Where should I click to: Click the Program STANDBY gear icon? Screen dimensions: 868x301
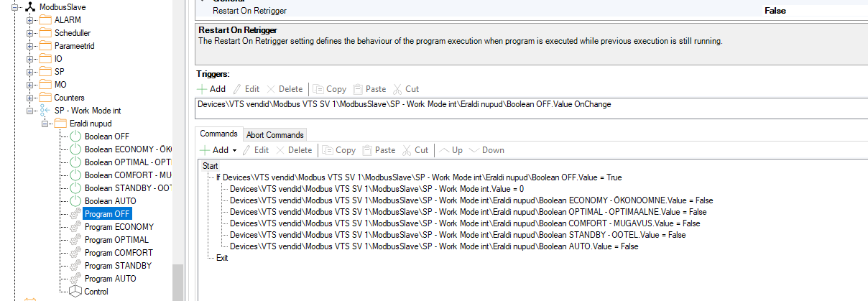75,266
